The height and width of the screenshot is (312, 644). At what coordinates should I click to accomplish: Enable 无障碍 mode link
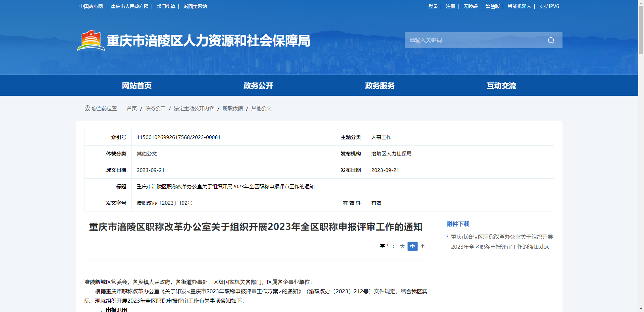[470, 6]
